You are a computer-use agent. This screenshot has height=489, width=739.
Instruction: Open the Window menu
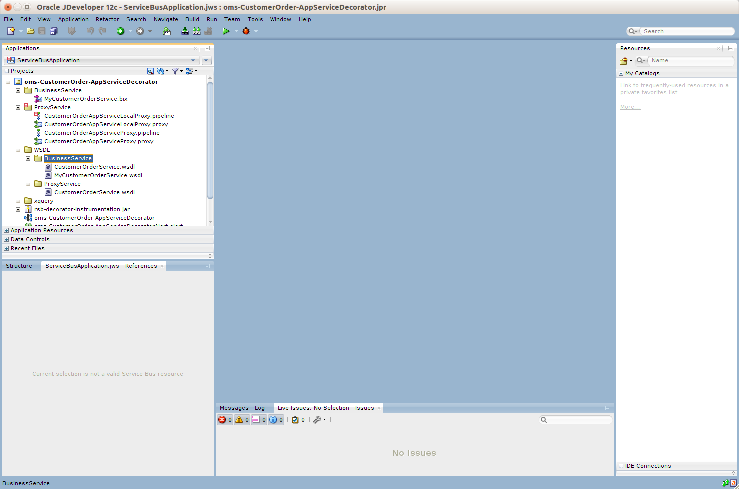point(280,19)
